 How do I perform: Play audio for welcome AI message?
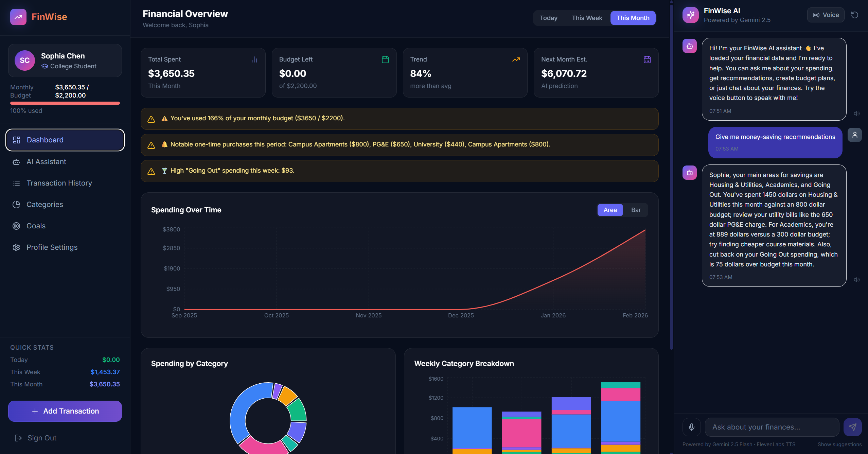(x=856, y=113)
